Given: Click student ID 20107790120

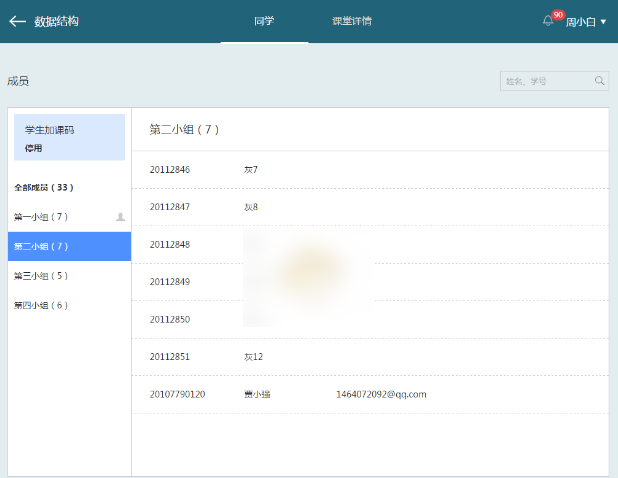Looking at the screenshot, I should coord(177,394).
